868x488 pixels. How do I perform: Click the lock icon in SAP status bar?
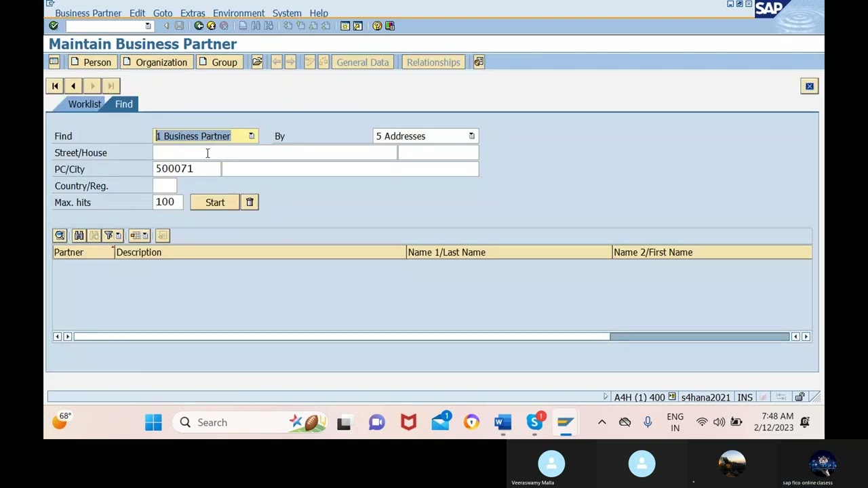click(x=800, y=397)
